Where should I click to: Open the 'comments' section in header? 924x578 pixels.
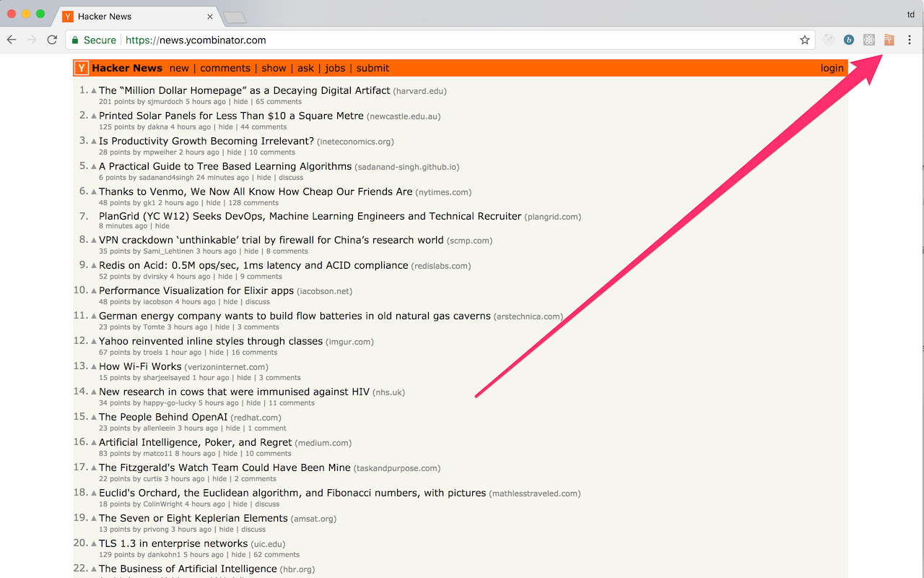click(225, 68)
